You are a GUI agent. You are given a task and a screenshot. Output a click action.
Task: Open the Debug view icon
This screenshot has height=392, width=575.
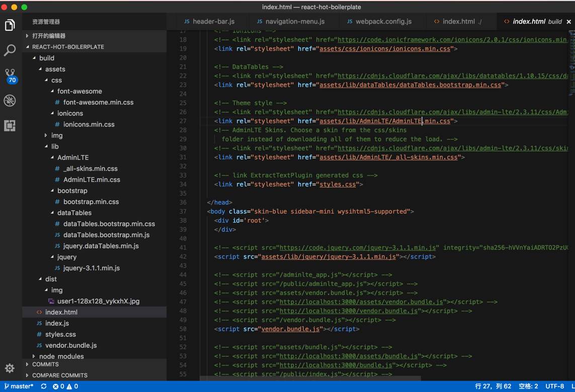(10, 101)
